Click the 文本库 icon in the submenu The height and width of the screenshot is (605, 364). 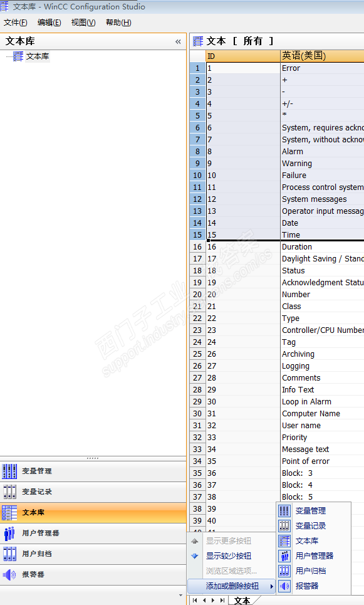click(x=284, y=541)
